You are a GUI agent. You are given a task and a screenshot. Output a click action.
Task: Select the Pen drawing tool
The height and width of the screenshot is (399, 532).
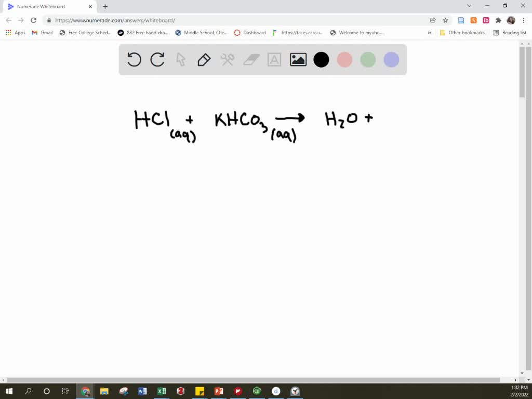coord(203,59)
